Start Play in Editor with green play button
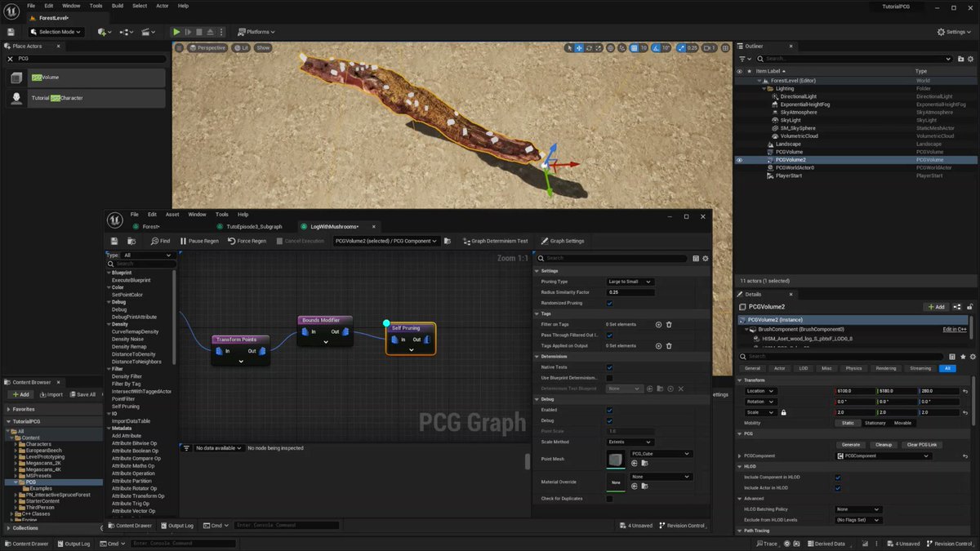980x551 pixels. click(176, 32)
